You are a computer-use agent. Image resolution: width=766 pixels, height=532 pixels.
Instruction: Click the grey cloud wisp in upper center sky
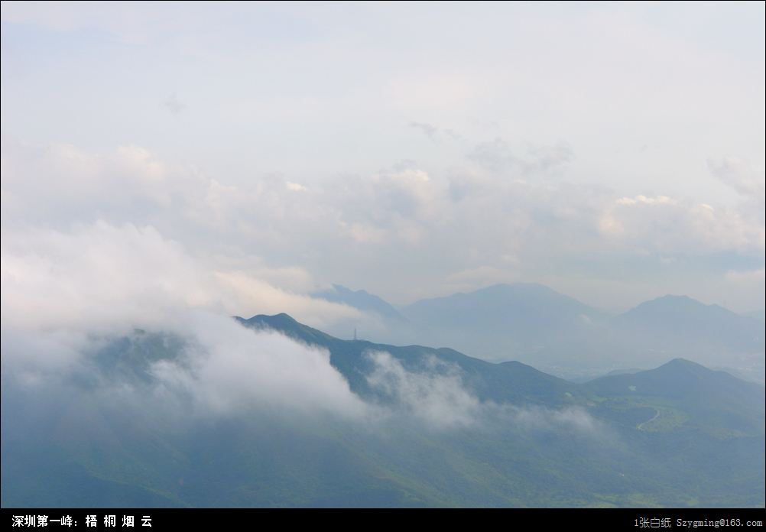point(425,128)
